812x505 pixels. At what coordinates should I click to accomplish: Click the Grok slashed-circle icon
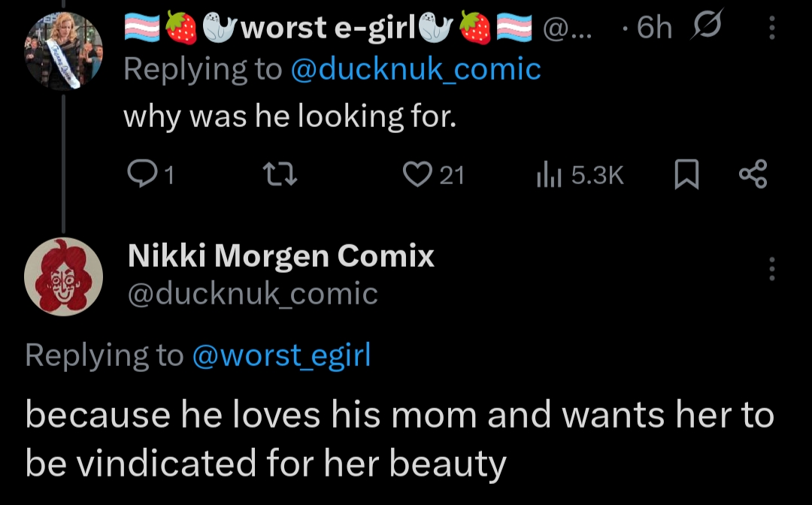click(x=706, y=28)
